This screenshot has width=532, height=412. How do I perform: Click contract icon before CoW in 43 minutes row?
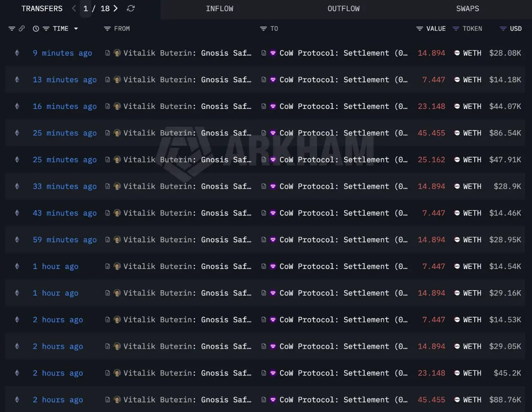[x=264, y=213]
